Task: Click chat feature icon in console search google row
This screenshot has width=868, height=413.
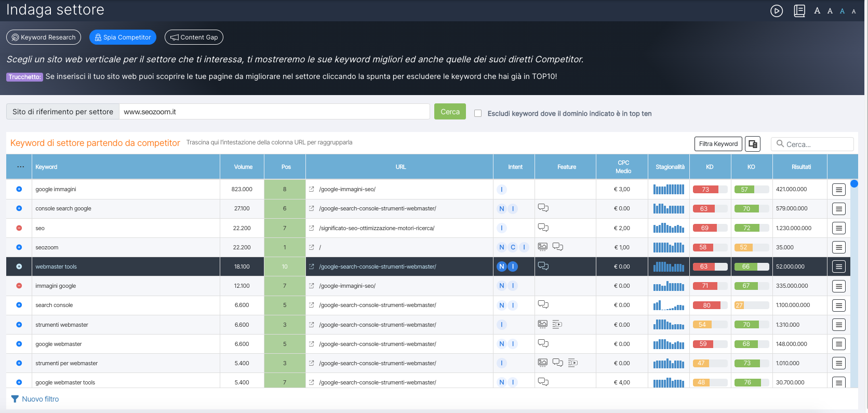Action: tap(543, 208)
